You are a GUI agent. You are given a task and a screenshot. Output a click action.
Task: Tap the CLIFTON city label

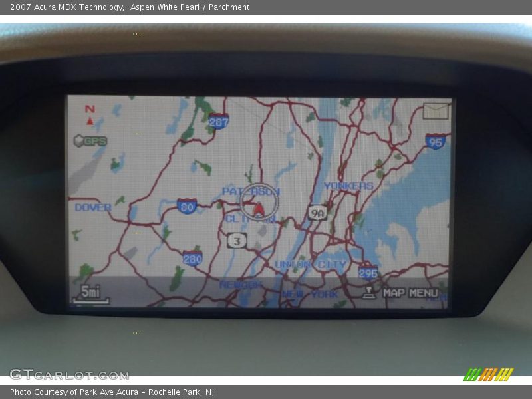pyautogui.click(x=251, y=219)
